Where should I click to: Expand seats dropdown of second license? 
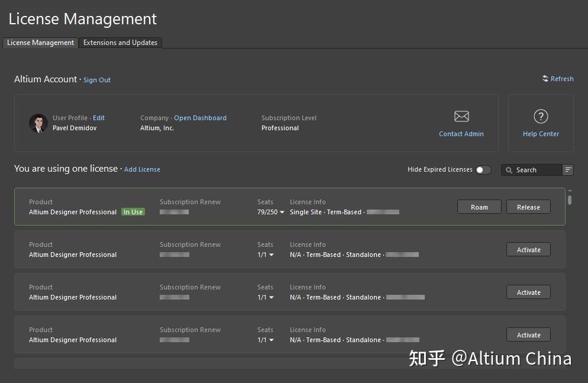pos(272,255)
